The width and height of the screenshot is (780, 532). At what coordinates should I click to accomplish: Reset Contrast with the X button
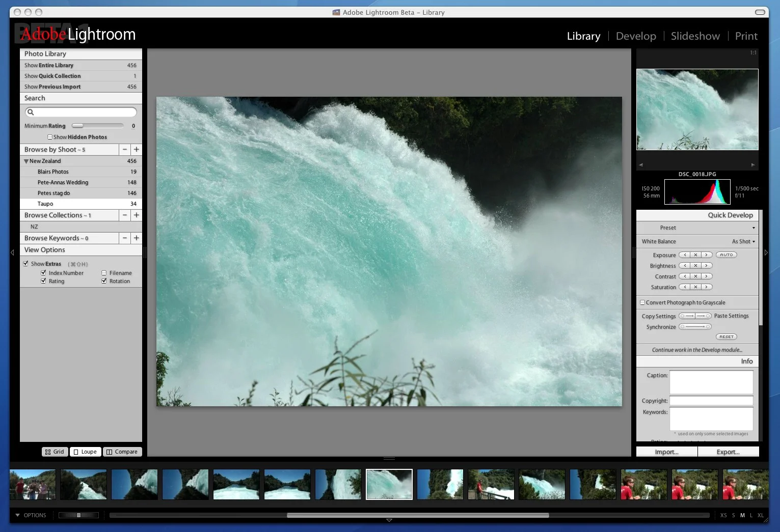(x=695, y=276)
